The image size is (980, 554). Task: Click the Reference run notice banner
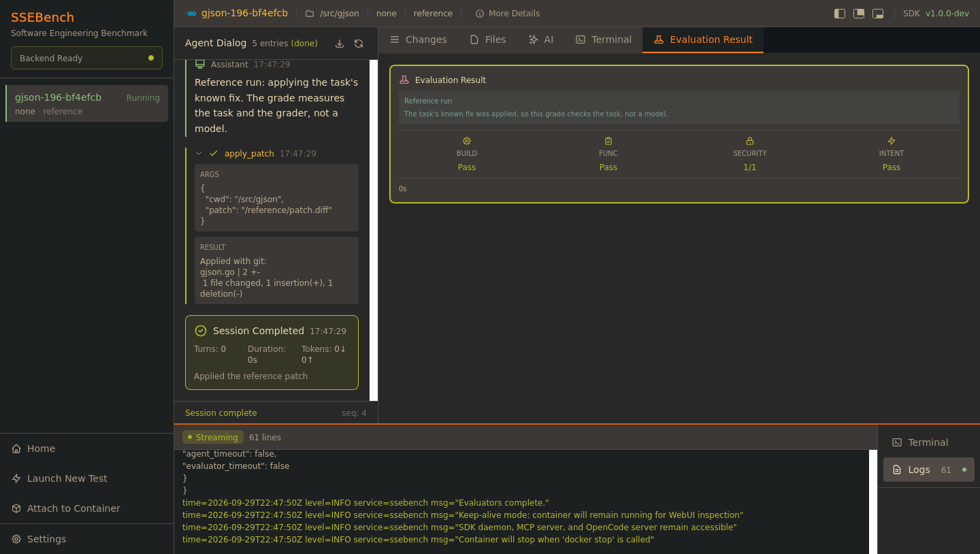pos(679,108)
